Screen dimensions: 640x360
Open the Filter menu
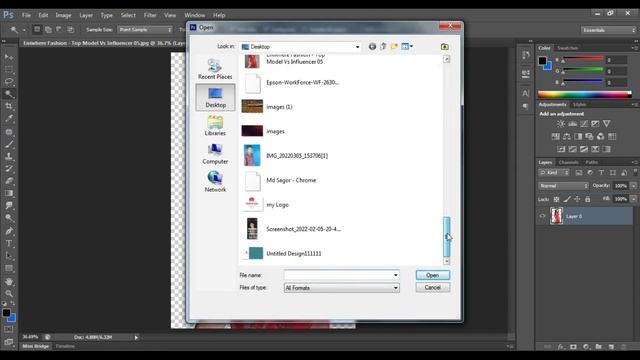(150, 15)
